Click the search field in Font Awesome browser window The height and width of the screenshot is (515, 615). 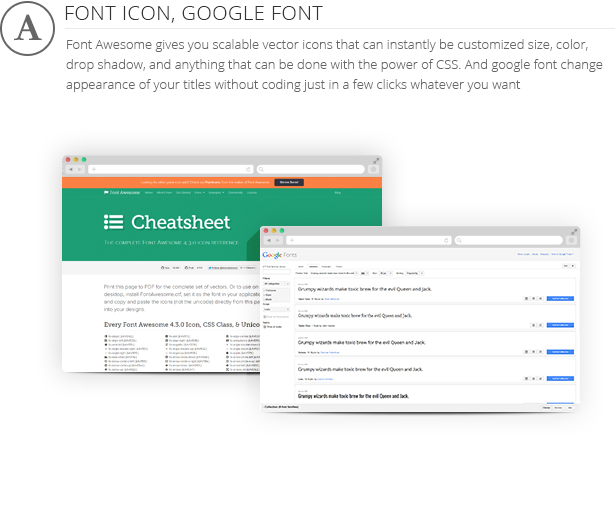311,169
